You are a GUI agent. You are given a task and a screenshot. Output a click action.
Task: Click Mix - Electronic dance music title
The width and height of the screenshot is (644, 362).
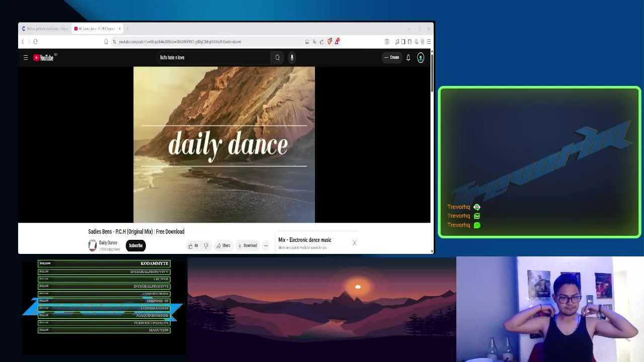coord(305,240)
